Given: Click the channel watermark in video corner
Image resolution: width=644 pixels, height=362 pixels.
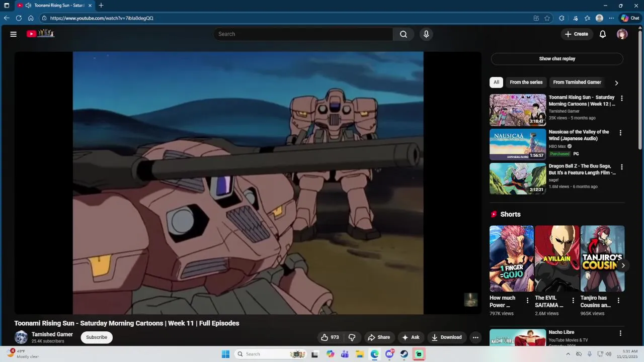Looking at the screenshot, I should coord(470,300).
